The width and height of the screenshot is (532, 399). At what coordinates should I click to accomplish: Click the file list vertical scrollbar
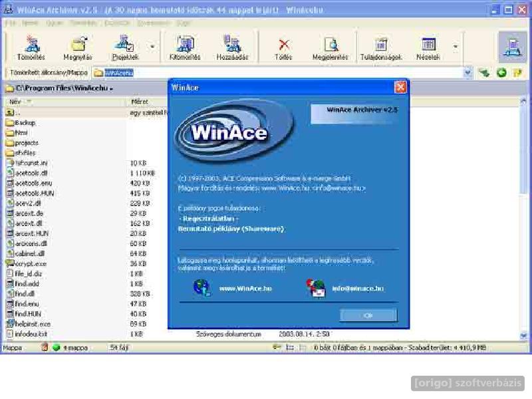[x=523, y=217]
